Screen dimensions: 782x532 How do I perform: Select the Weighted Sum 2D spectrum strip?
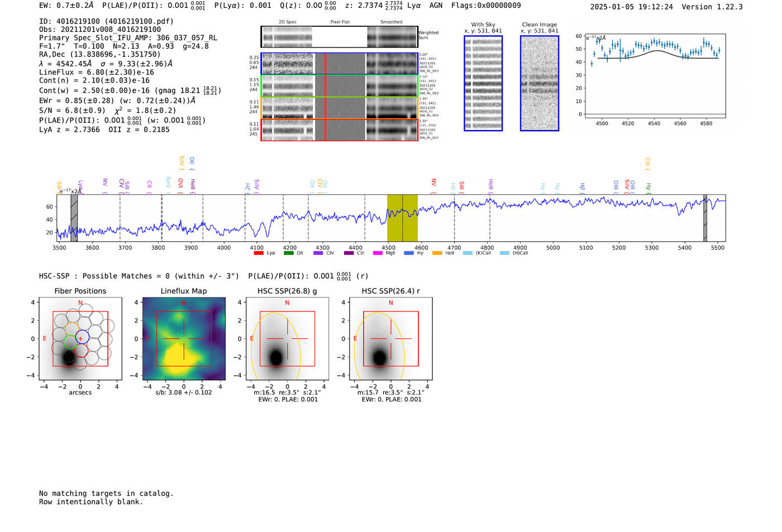click(x=339, y=37)
